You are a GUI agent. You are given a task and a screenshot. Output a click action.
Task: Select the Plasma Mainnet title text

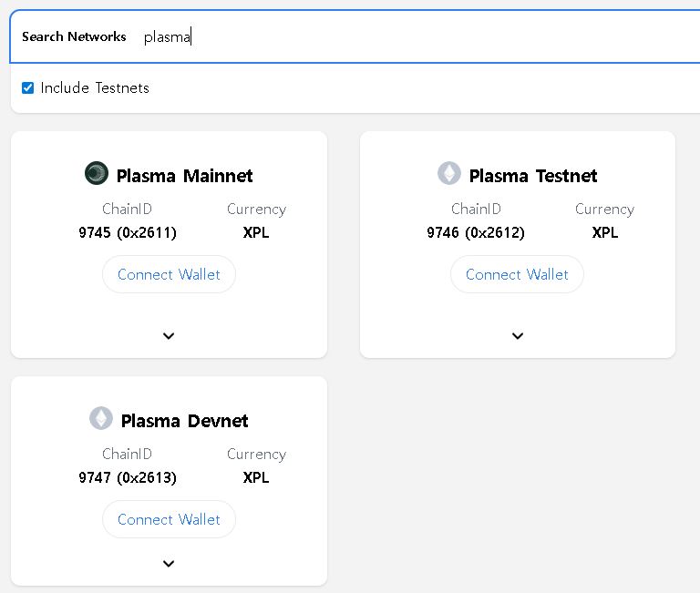pos(184,176)
